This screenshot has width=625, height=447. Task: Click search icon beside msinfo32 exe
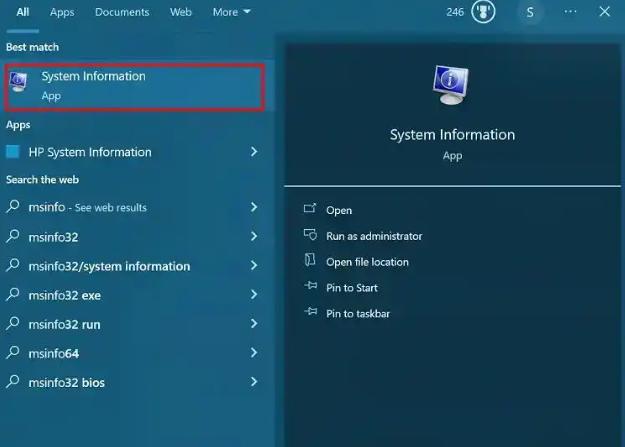pyautogui.click(x=13, y=294)
